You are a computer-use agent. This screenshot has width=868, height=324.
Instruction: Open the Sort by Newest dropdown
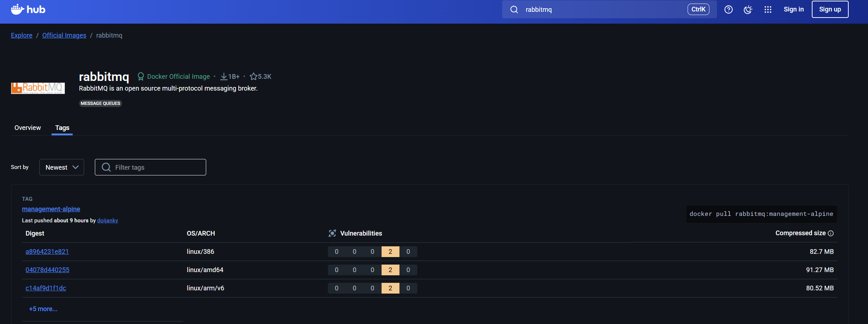(x=62, y=167)
